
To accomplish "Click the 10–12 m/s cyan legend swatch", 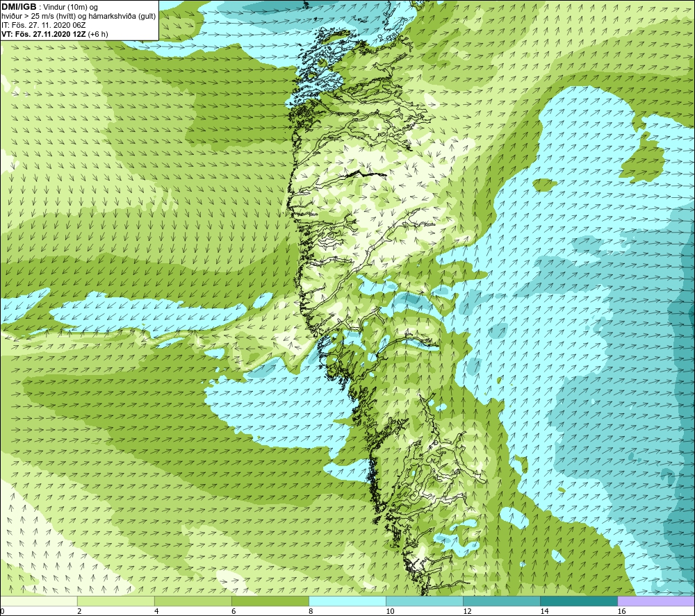I will [425, 601].
